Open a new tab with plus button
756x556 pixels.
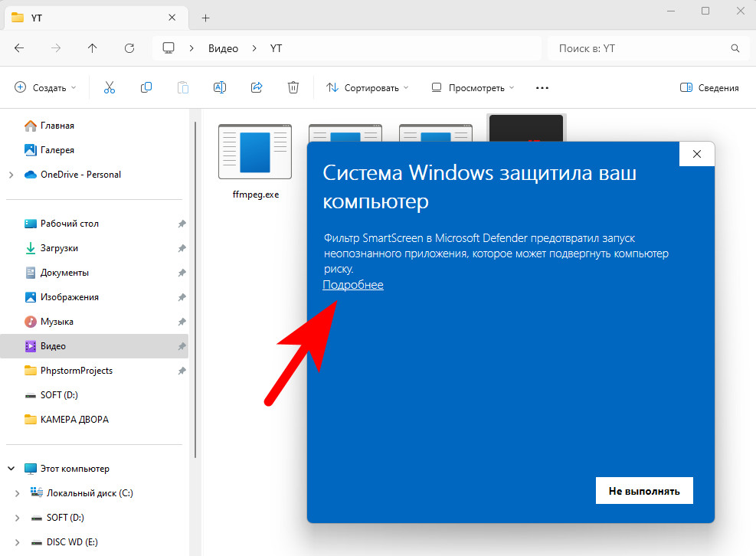pyautogui.click(x=205, y=18)
